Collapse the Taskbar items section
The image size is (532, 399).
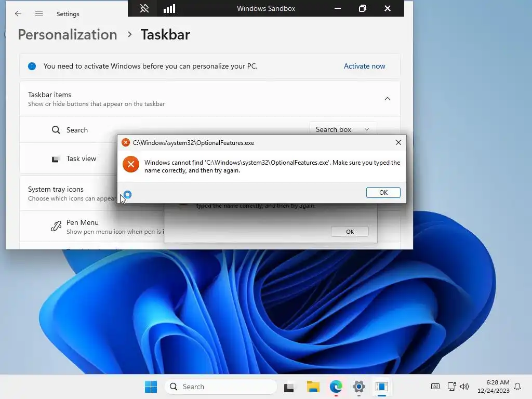(388, 99)
